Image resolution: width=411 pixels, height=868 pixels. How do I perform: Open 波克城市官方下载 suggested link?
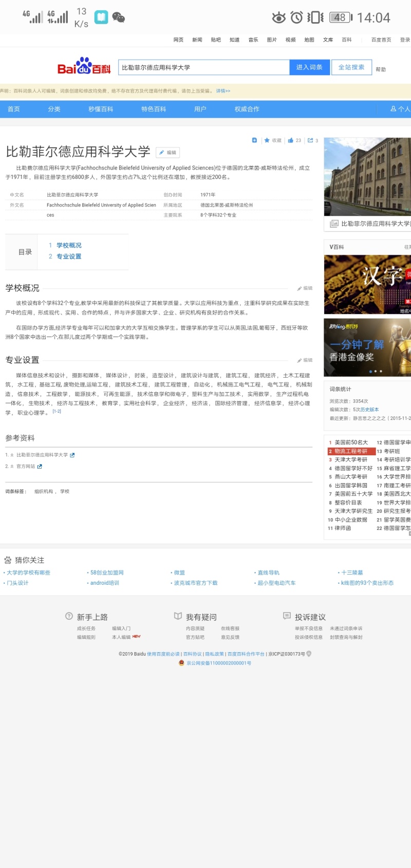(x=196, y=583)
